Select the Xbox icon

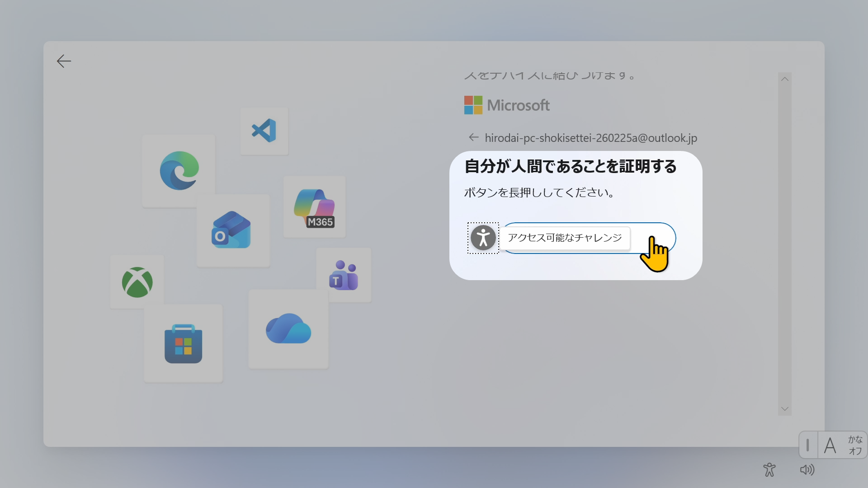pyautogui.click(x=137, y=282)
